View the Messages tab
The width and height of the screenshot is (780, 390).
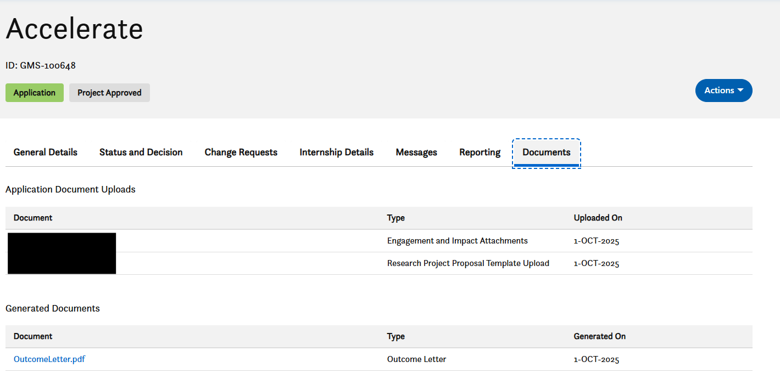416,152
